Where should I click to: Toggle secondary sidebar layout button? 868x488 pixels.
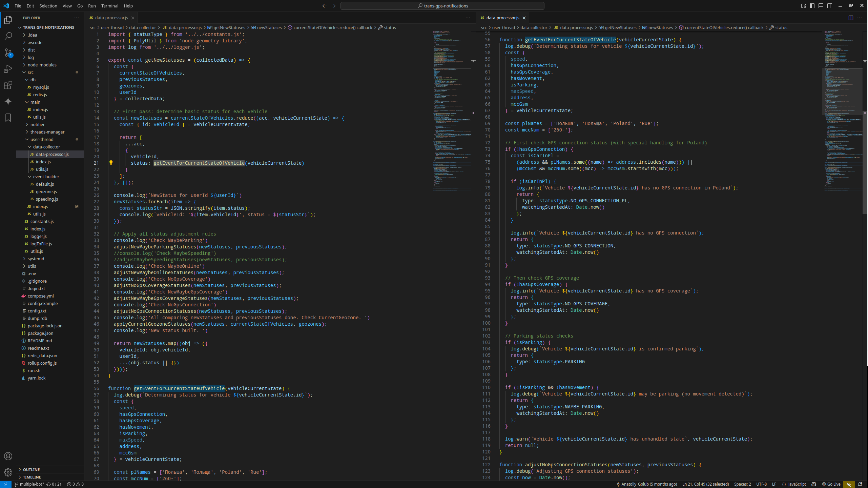tap(830, 6)
